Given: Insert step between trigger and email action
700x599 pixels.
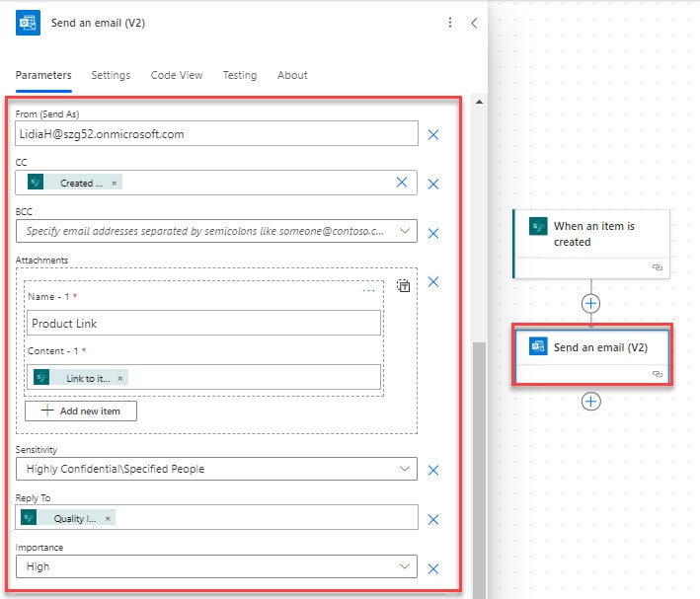Looking at the screenshot, I should pos(590,304).
